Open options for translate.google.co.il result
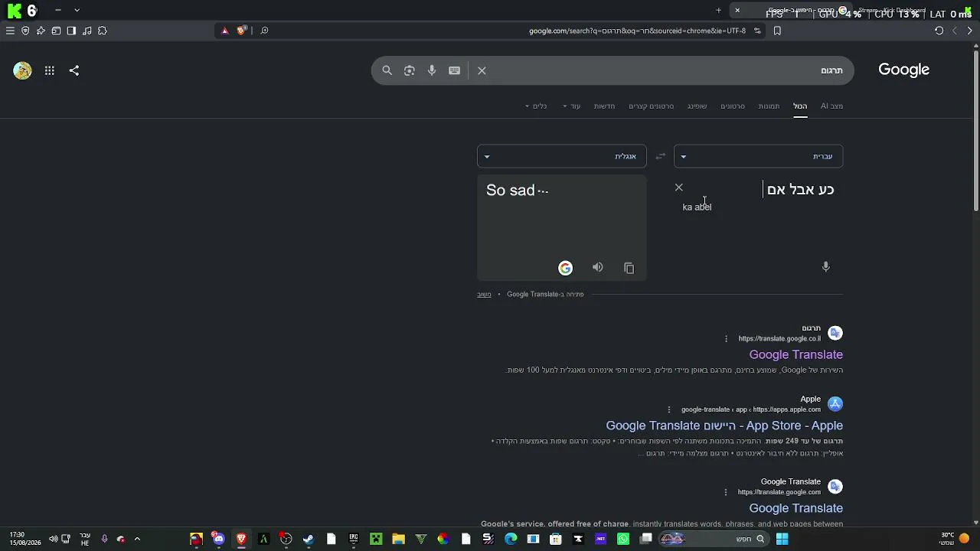This screenshot has height=551, width=980. coord(726,338)
